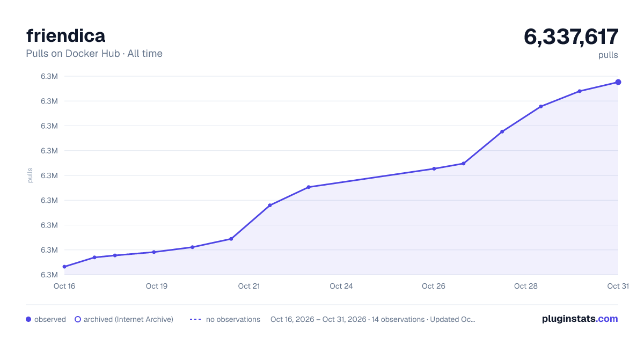Click the filled 'observed' legend dot
Image resolution: width=644 pixels, height=338 pixels.
[x=28, y=319]
